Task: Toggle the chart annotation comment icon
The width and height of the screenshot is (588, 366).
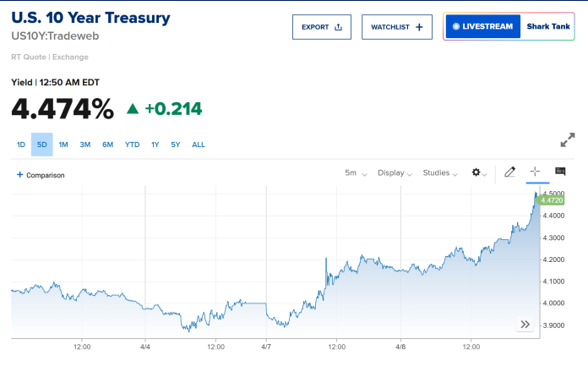Action: click(560, 172)
